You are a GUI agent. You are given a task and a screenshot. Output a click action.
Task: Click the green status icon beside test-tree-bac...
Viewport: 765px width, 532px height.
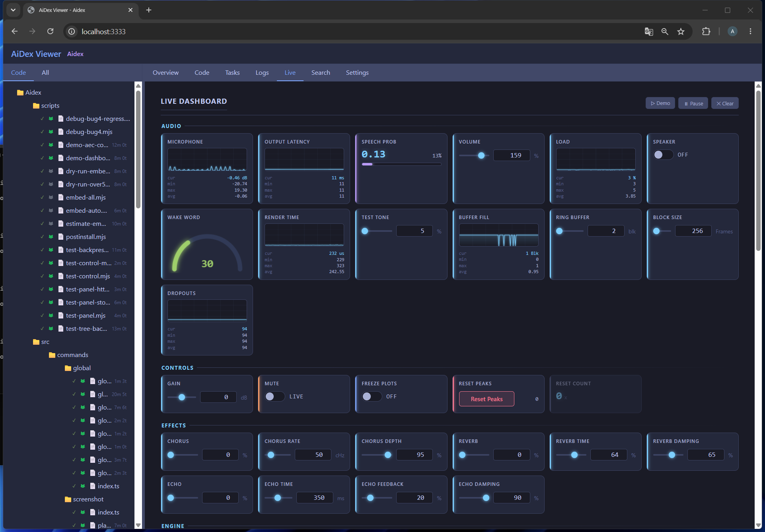tap(51, 329)
